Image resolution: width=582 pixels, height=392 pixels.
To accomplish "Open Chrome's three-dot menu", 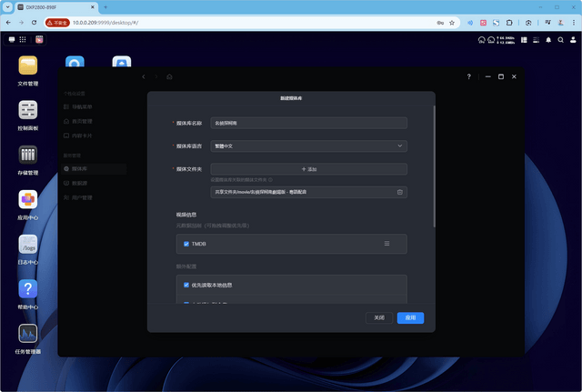I will coord(574,23).
